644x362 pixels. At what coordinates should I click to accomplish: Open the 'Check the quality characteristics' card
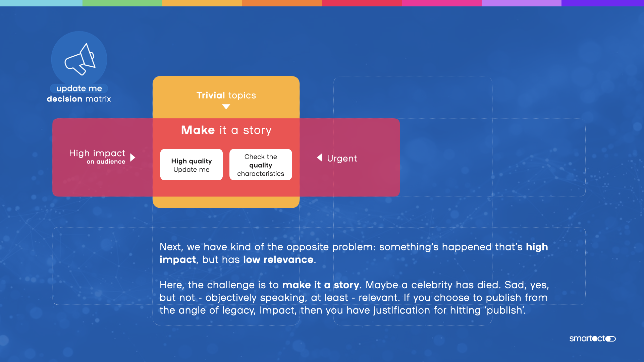click(261, 165)
